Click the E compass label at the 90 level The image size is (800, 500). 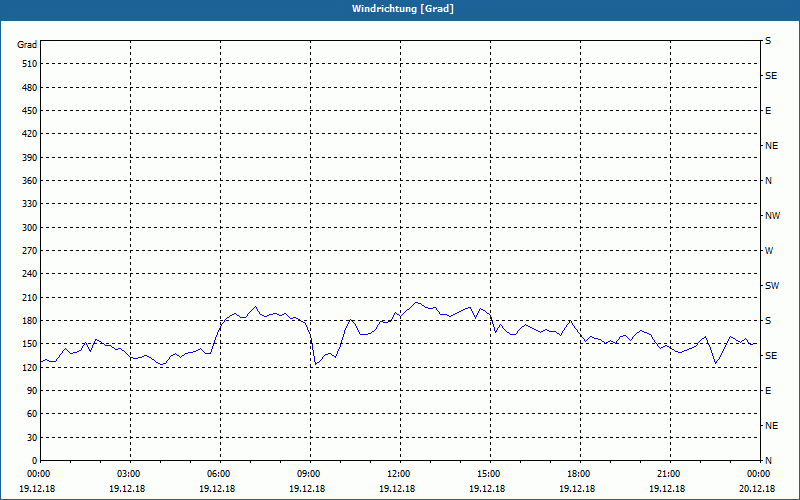tap(768, 391)
